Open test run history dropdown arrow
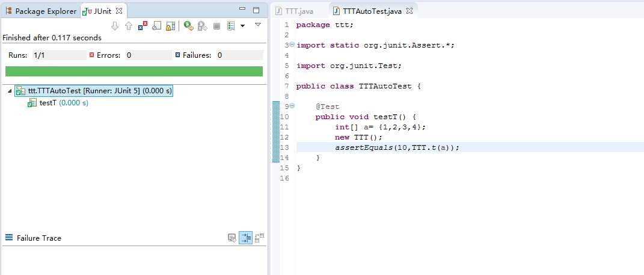 click(242, 26)
